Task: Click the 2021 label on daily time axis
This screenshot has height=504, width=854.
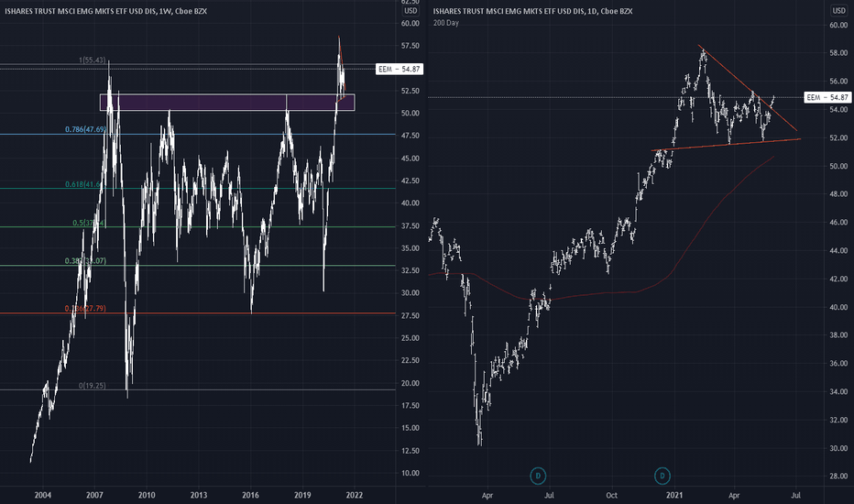Action: (674, 495)
